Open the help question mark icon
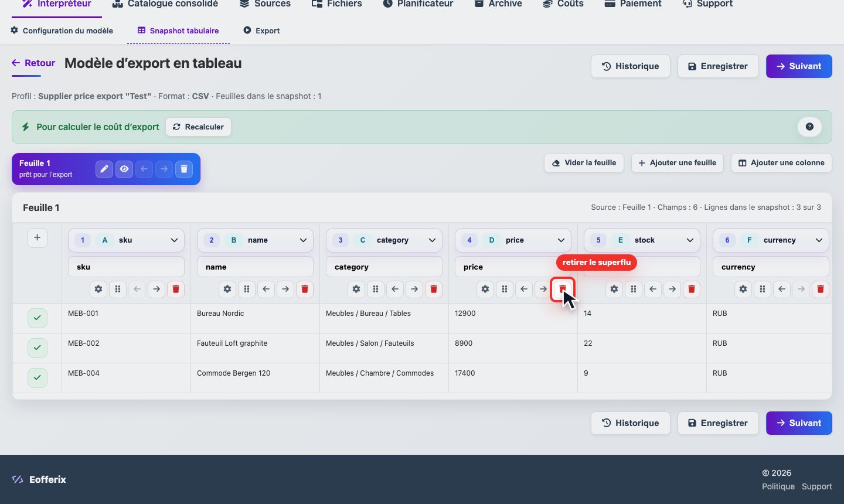 pos(809,127)
